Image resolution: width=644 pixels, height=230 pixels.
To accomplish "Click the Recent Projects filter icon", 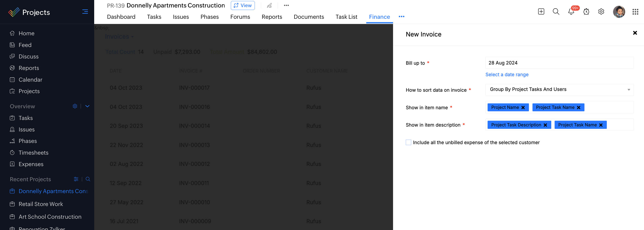I will tap(76, 179).
